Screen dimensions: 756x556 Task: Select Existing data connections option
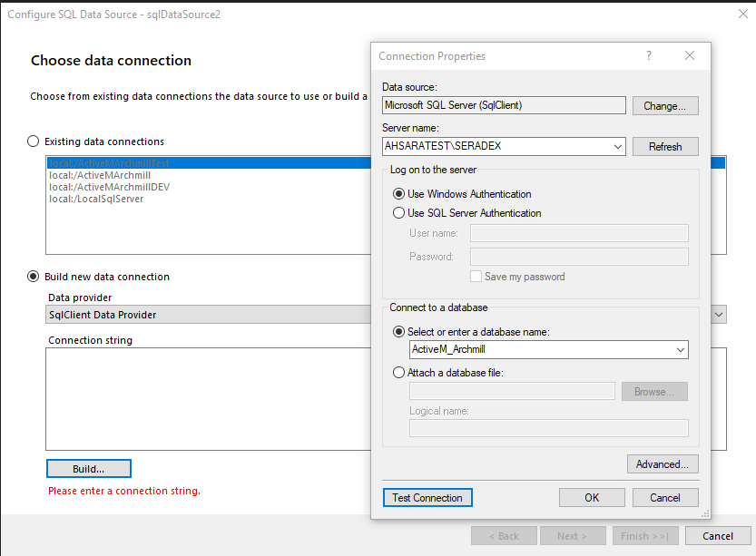click(x=34, y=141)
